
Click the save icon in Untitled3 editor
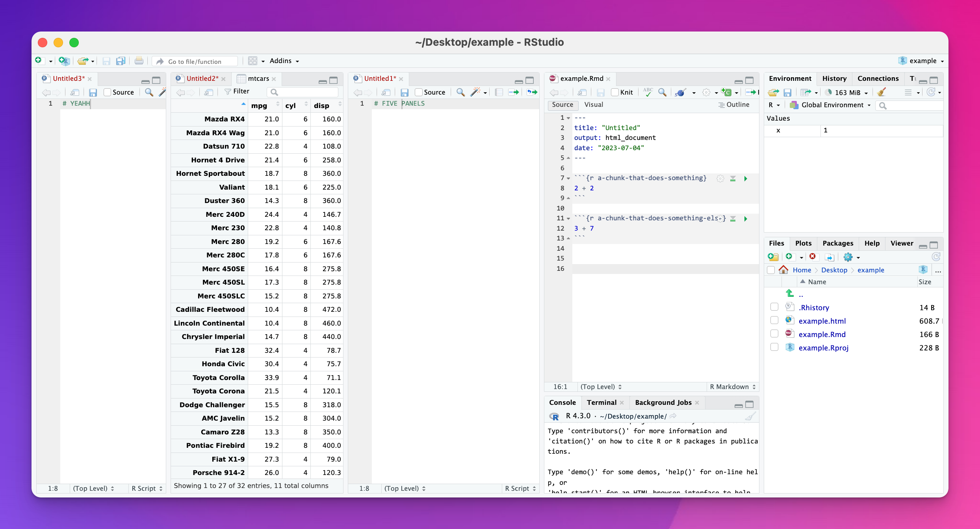[93, 93]
